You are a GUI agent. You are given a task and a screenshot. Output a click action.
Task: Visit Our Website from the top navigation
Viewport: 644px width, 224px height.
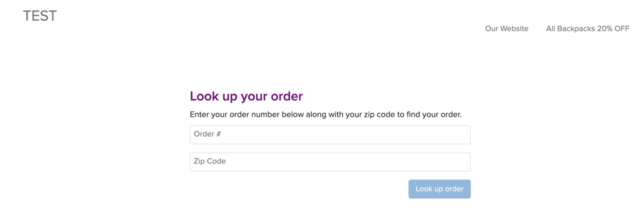point(506,28)
